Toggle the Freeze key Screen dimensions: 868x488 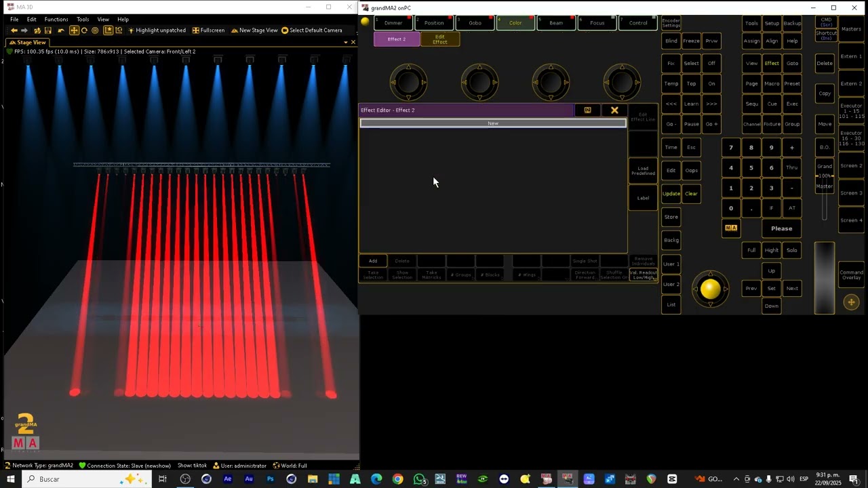click(x=691, y=41)
